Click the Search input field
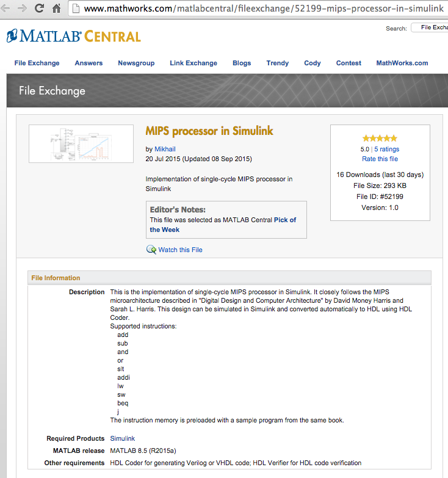This screenshot has width=448, height=478. pyautogui.click(x=430, y=27)
